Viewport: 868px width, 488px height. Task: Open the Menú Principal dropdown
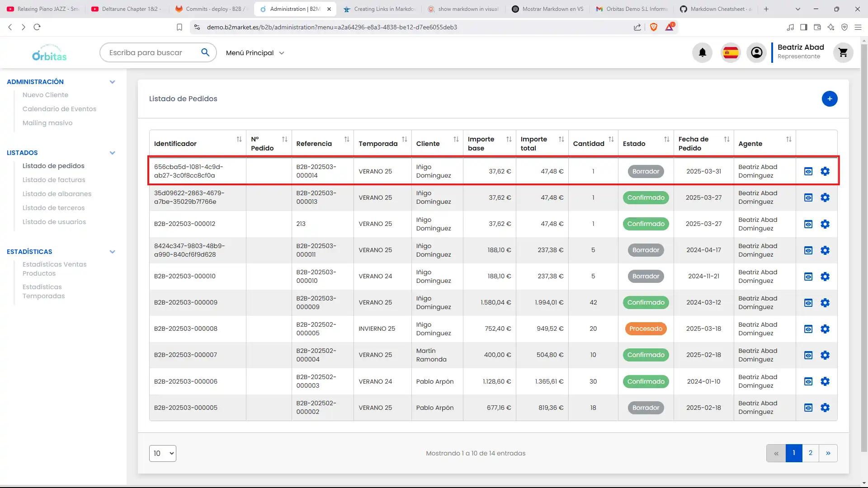point(255,53)
